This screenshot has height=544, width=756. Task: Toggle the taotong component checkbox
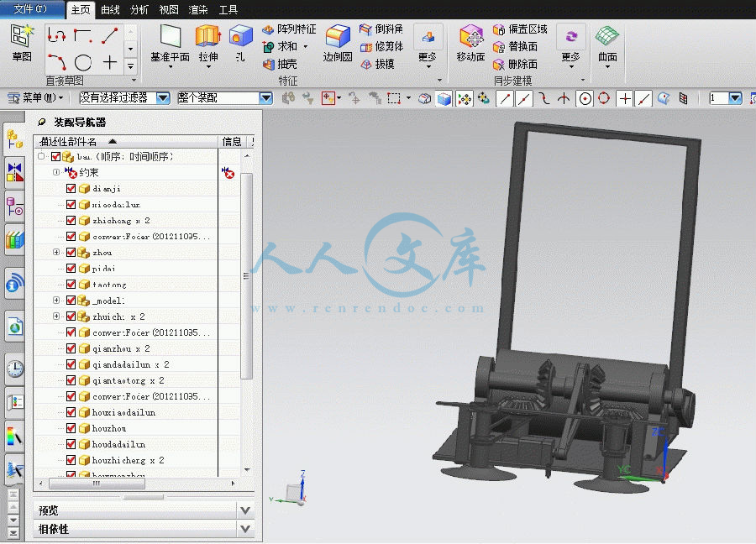[71, 285]
